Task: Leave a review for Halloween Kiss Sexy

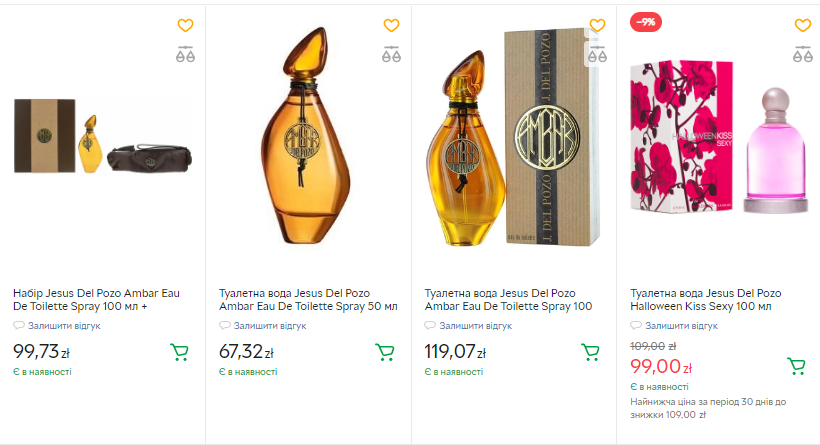Action: coord(681,326)
